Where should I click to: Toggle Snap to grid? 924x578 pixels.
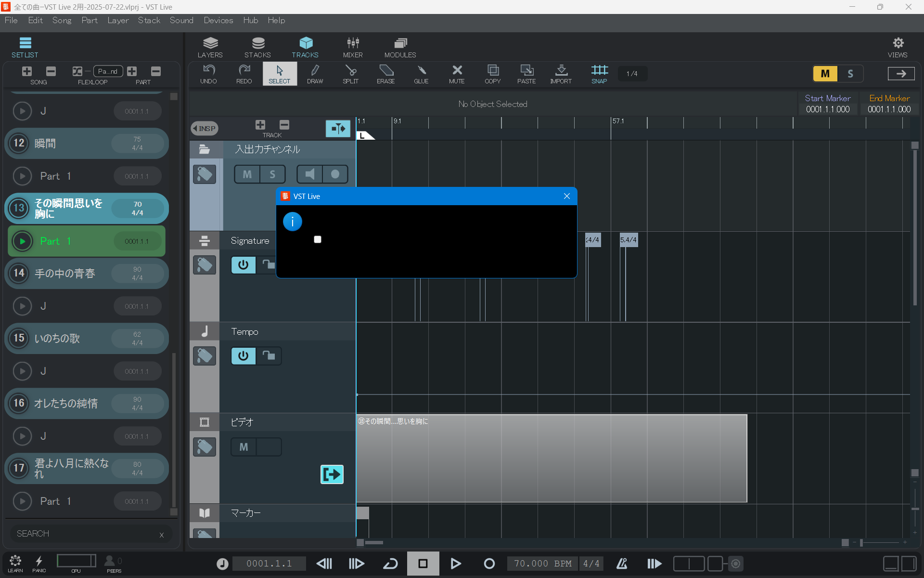[599, 74]
